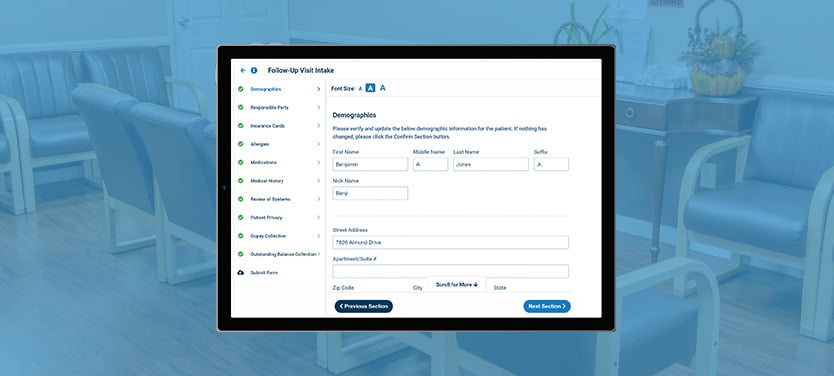
Task: Click the Follow-Up Visit Intake title
Action: coord(301,70)
